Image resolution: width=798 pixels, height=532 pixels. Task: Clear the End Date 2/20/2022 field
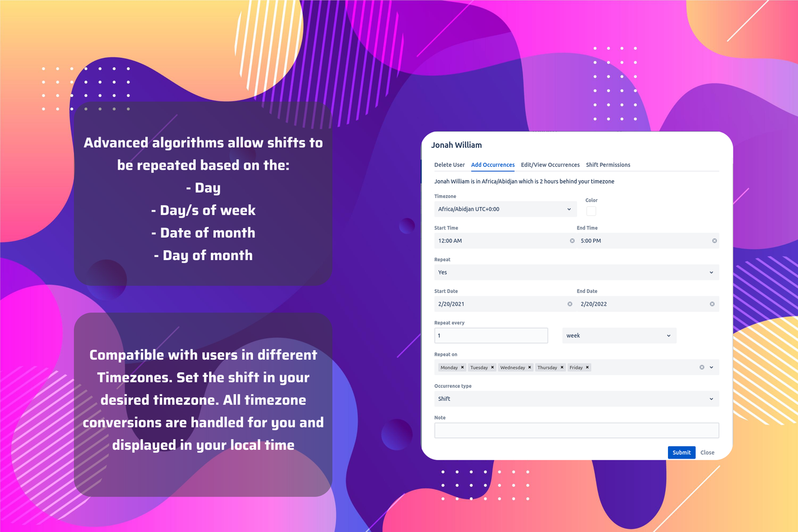click(712, 304)
